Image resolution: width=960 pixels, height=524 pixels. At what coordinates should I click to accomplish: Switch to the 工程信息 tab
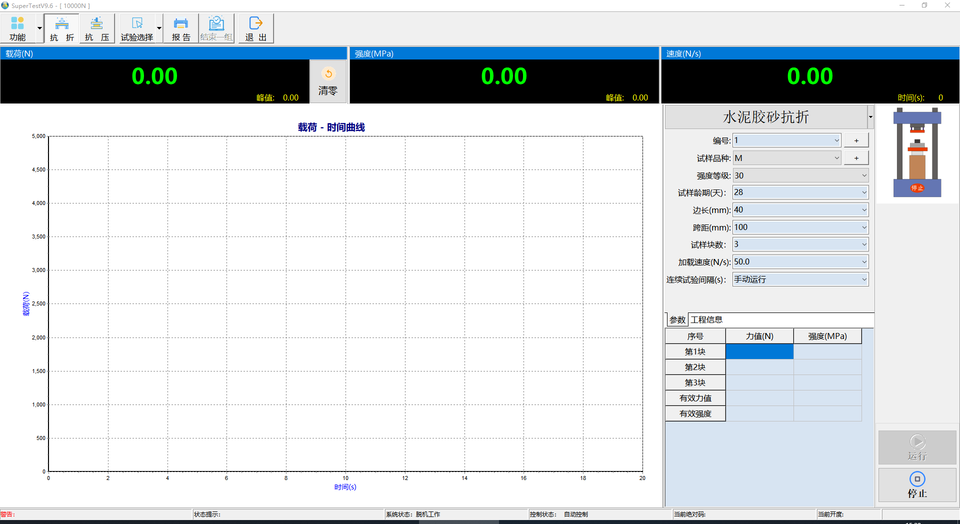tap(707, 320)
